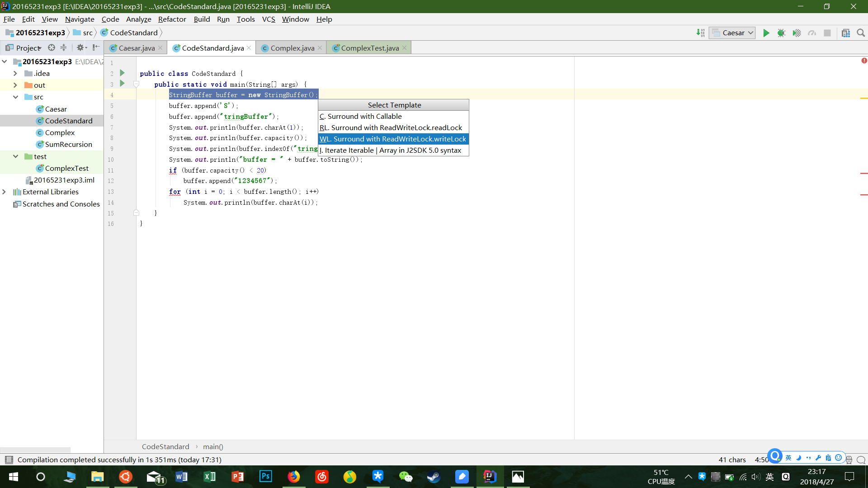The width and height of the screenshot is (868, 488).
Task: Open the Refactor menu
Action: (x=172, y=19)
